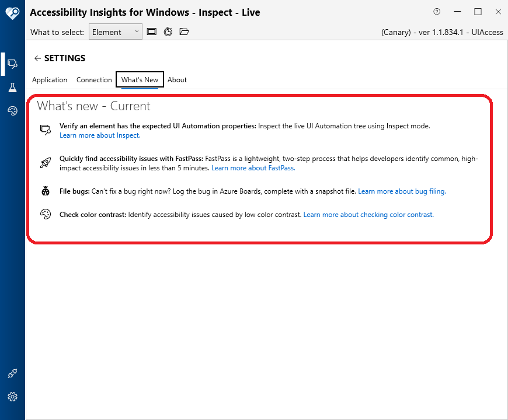Click the connection plug icon in sidebar
The height and width of the screenshot is (420, 508).
point(13,373)
